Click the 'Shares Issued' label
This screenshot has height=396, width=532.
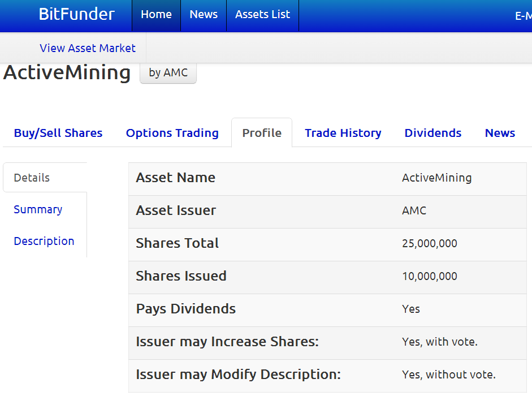pyautogui.click(x=181, y=276)
